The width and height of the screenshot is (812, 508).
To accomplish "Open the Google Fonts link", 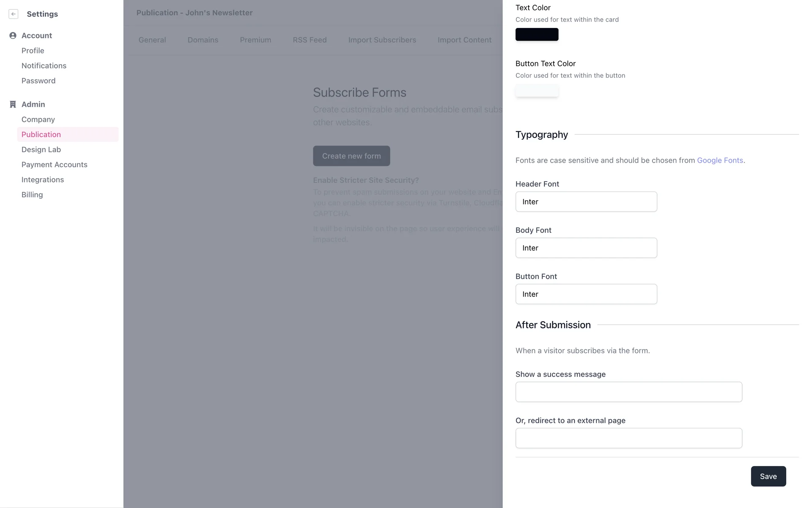I will point(720,160).
